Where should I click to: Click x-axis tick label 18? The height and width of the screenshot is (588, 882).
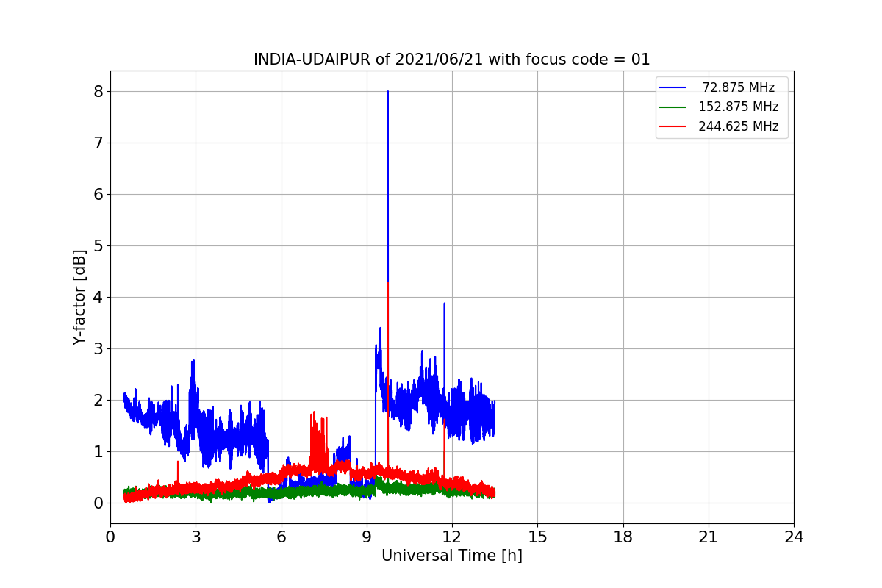(623, 537)
